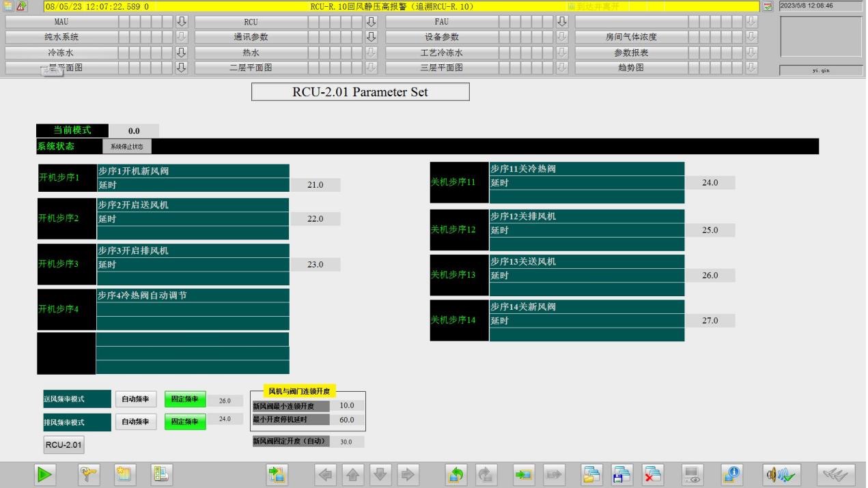Open the 设备参数 menu
The image size is (868, 488).
(441, 37)
